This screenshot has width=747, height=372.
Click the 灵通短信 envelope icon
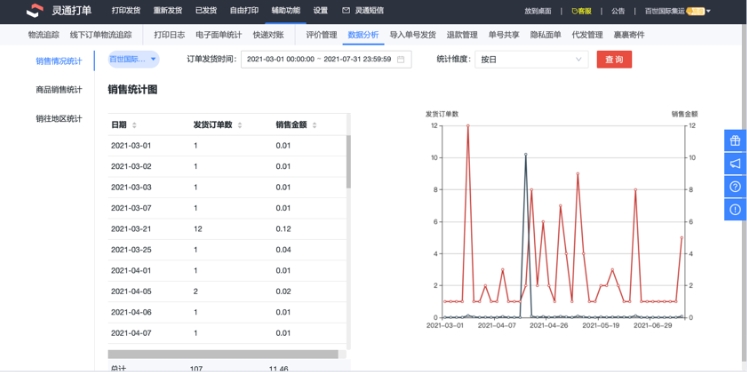coord(346,10)
